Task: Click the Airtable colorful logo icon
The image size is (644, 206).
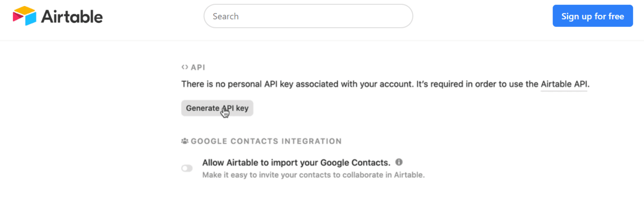Action: (24, 16)
